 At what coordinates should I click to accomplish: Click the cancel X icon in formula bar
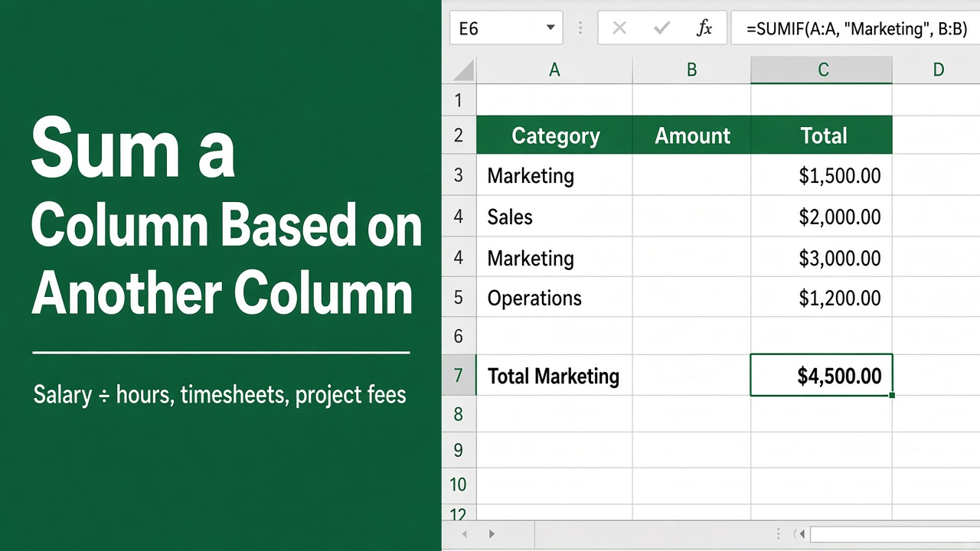(x=619, y=28)
